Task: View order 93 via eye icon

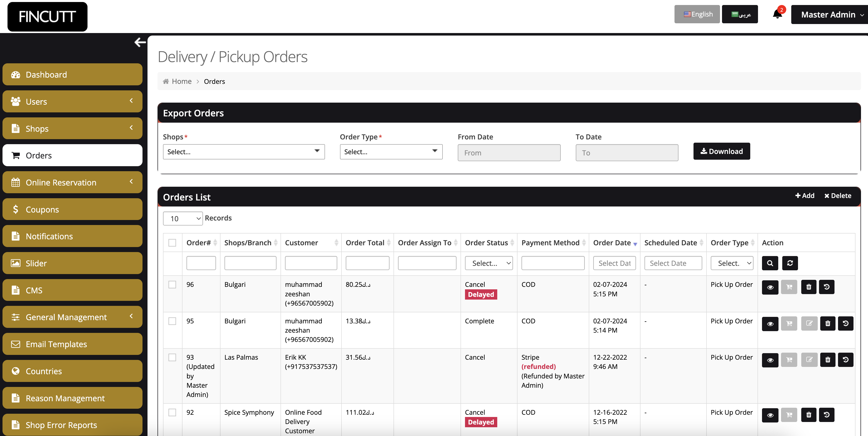Action: 770,360
